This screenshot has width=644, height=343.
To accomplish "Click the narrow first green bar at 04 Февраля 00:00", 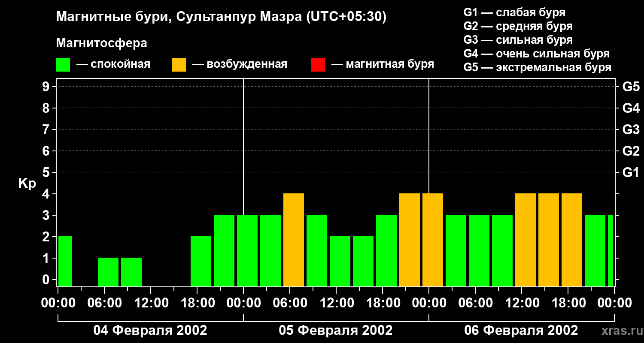I will pos(65,261).
